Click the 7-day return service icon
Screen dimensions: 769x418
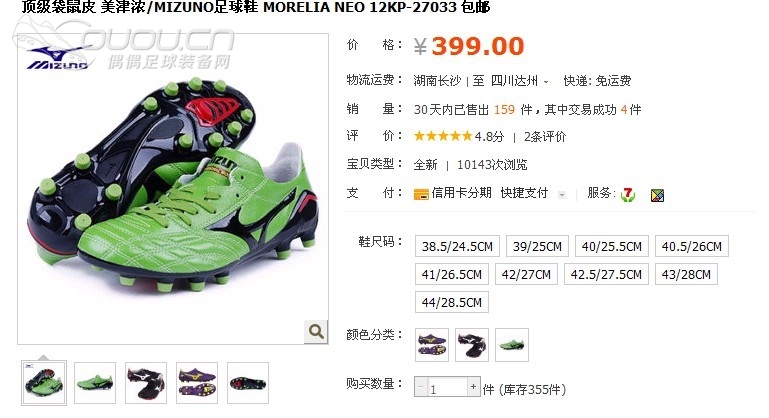[x=628, y=195]
